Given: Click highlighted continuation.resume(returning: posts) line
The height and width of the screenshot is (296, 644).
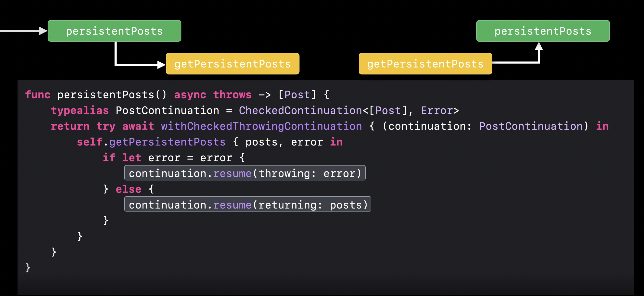Looking at the screenshot, I should click(248, 204).
